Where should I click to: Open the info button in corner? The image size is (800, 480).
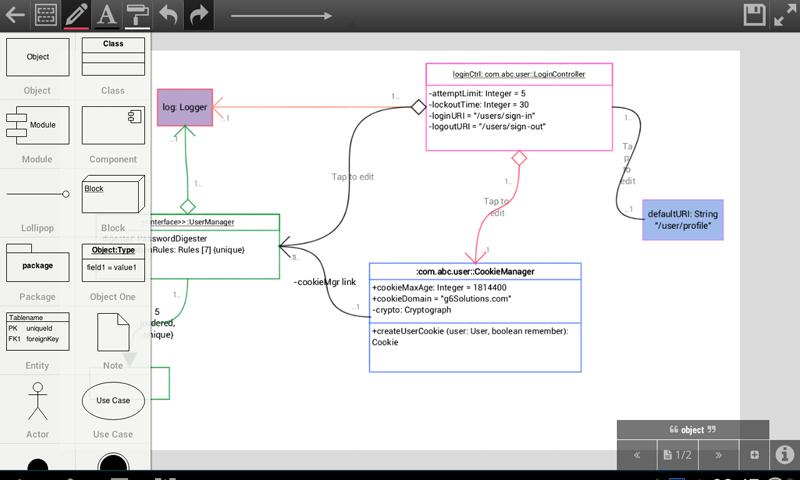[785, 455]
